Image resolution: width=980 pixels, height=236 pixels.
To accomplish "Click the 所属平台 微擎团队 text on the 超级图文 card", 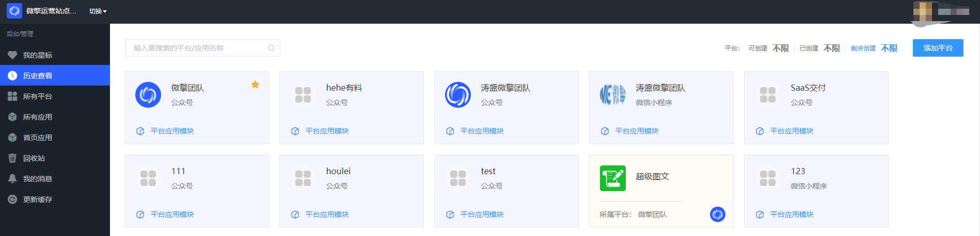I will pos(633,214).
